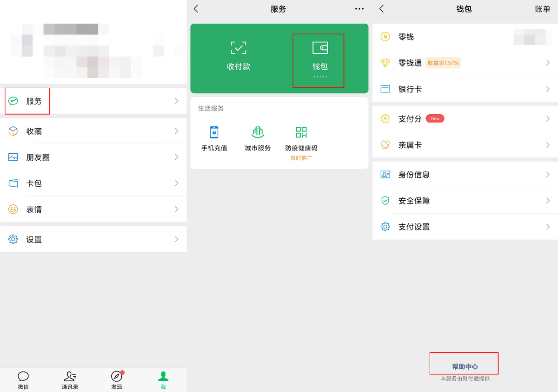The height and width of the screenshot is (392, 558).
Task: Open the 收付款 scan-to-pay icon
Action: tap(239, 48)
